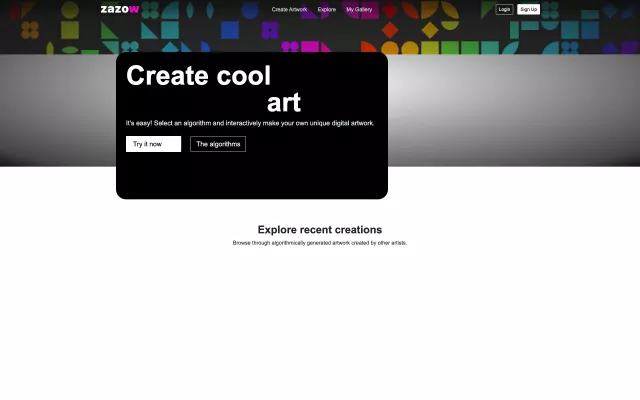Click the yellow-green square in banner pattern
Screen dimensions: 640x400
pos(69,30)
